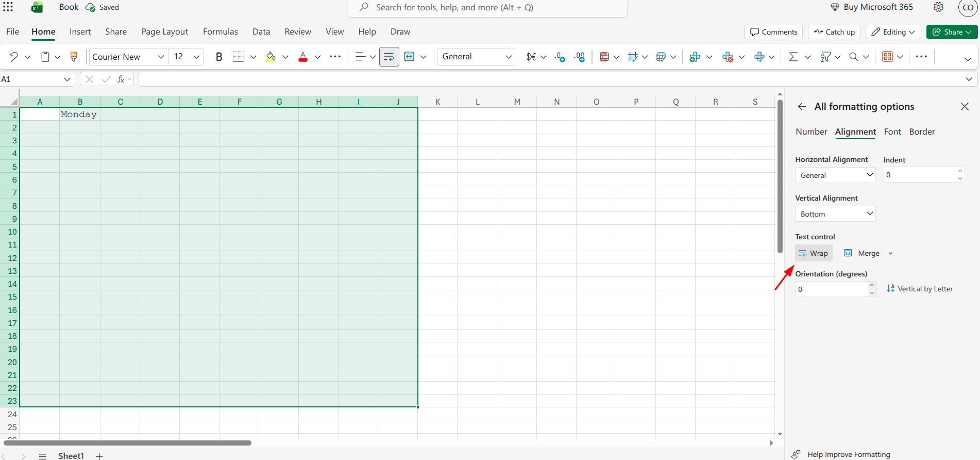The image size is (980, 460).
Task: Click the Catch up button
Action: pyautogui.click(x=834, y=32)
